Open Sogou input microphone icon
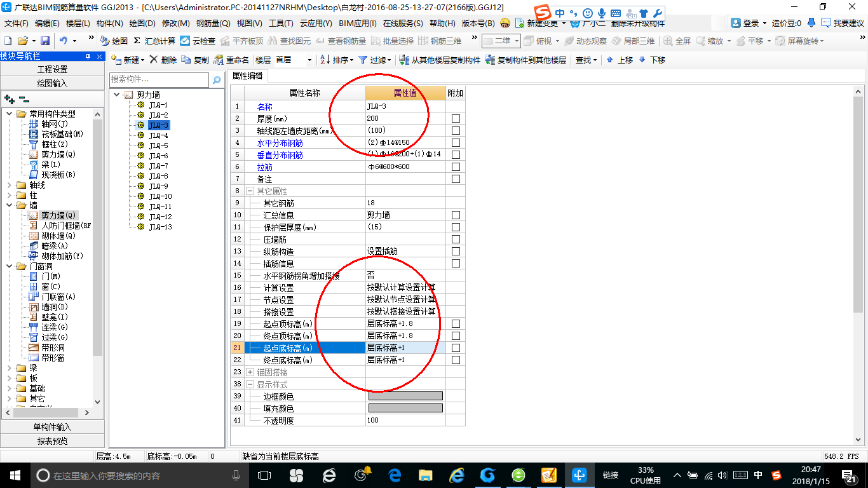 601,13
